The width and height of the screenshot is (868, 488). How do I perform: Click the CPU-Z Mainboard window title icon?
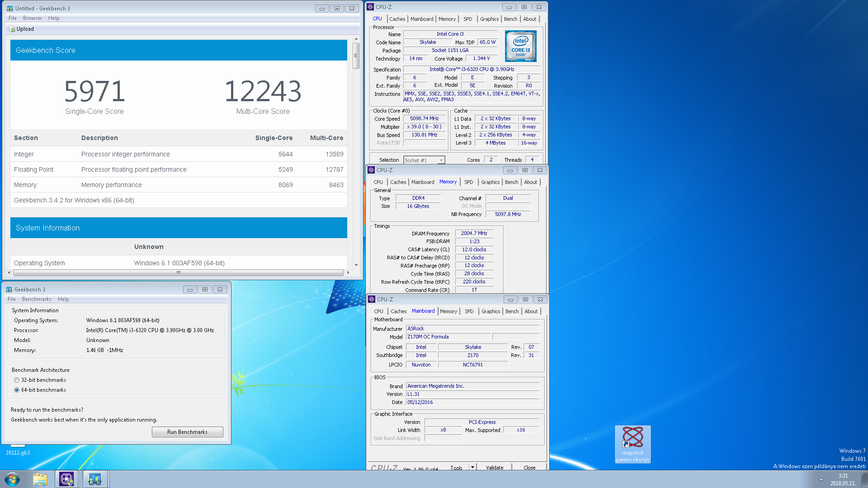coord(372,300)
